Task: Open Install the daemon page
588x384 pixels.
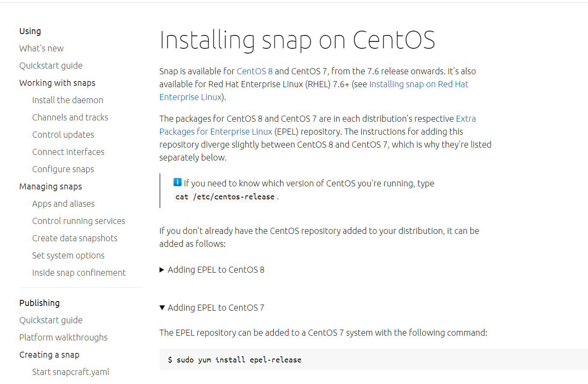Action: [x=68, y=100]
